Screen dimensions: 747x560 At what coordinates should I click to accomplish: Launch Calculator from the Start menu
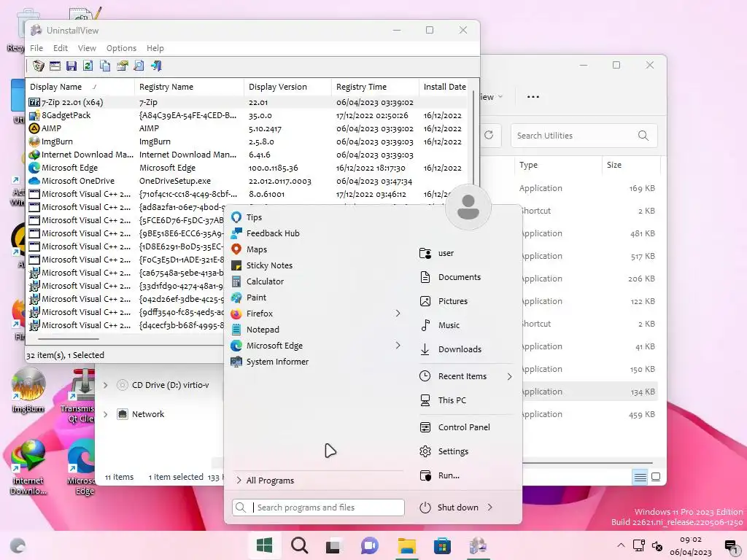317,281
